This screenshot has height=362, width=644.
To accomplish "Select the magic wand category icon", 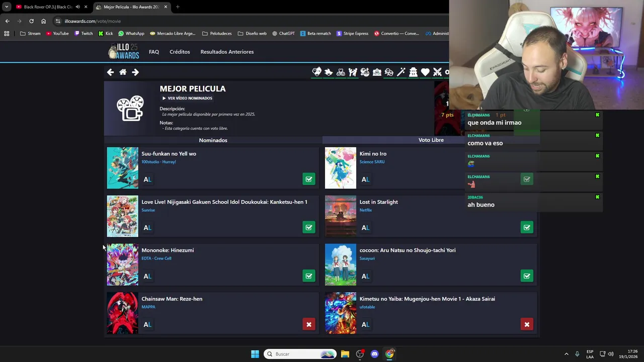I will 401,72.
